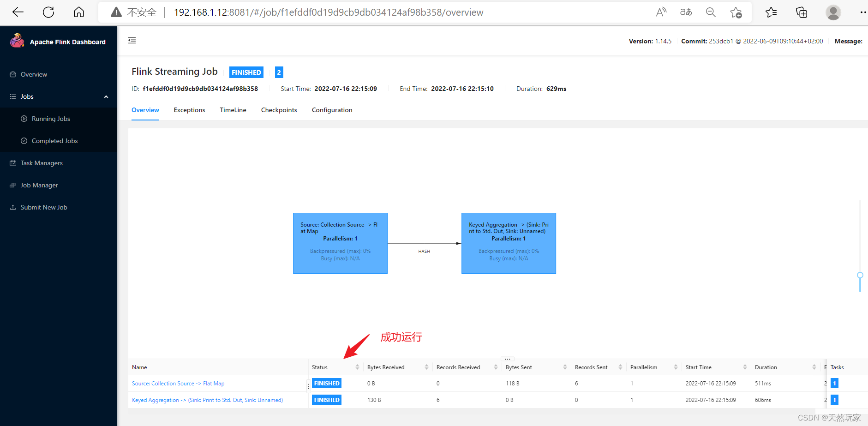Switch to the Configuration tab
The image size is (868, 426).
(x=332, y=110)
